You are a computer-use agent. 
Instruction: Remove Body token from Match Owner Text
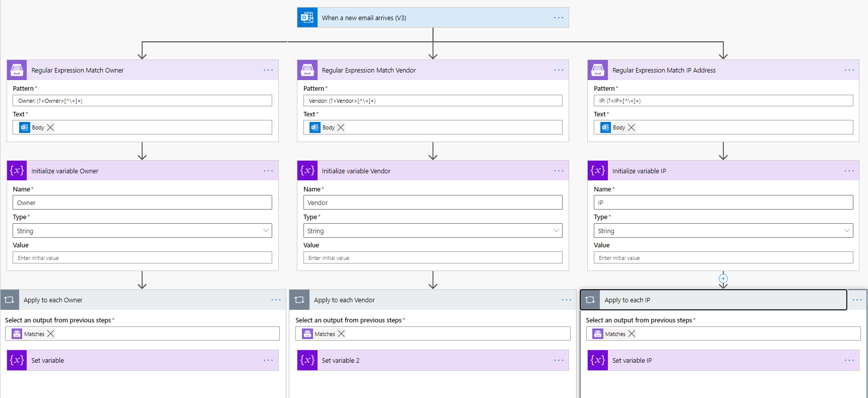click(x=50, y=127)
